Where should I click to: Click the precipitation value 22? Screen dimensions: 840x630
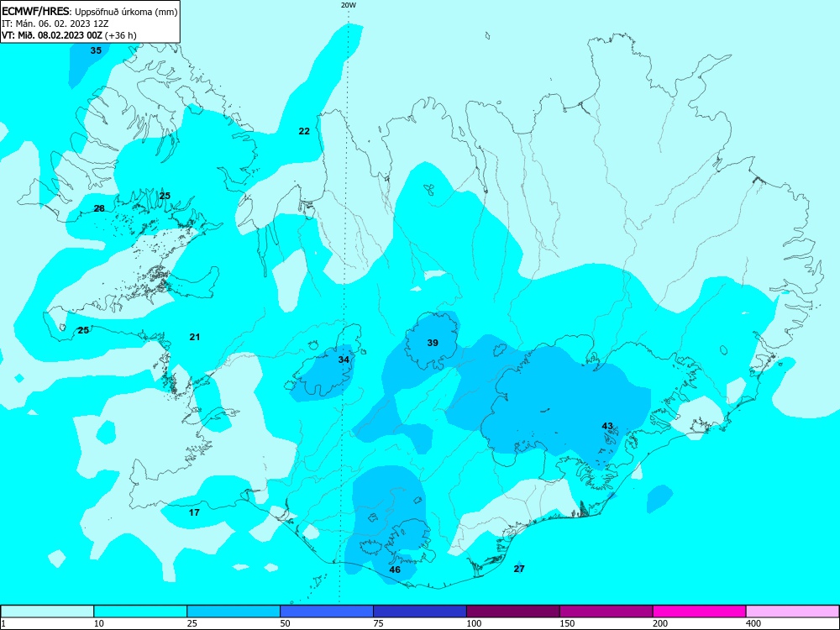pos(304,131)
